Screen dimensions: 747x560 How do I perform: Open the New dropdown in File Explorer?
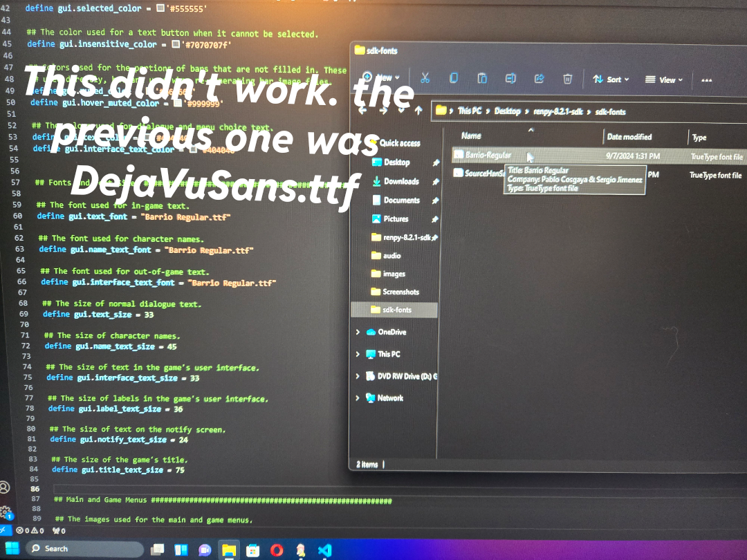(x=381, y=77)
